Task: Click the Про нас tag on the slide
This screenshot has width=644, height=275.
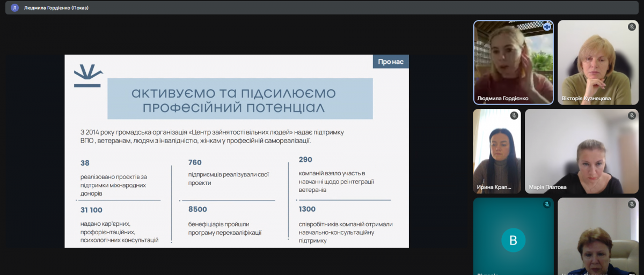Action: [391, 62]
